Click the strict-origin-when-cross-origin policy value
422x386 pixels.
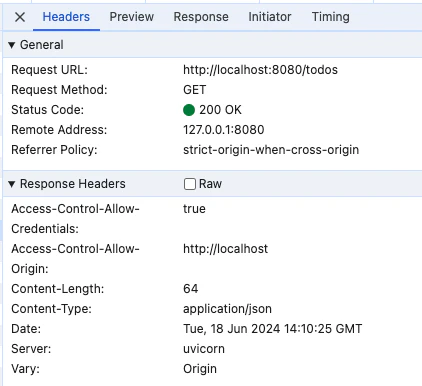click(x=271, y=150)
